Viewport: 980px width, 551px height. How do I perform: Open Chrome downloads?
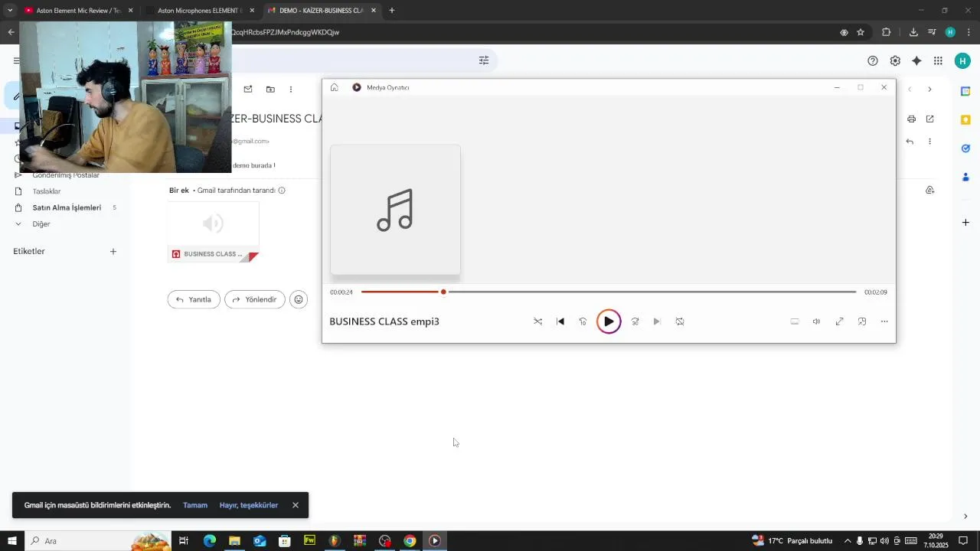[913, 32]
